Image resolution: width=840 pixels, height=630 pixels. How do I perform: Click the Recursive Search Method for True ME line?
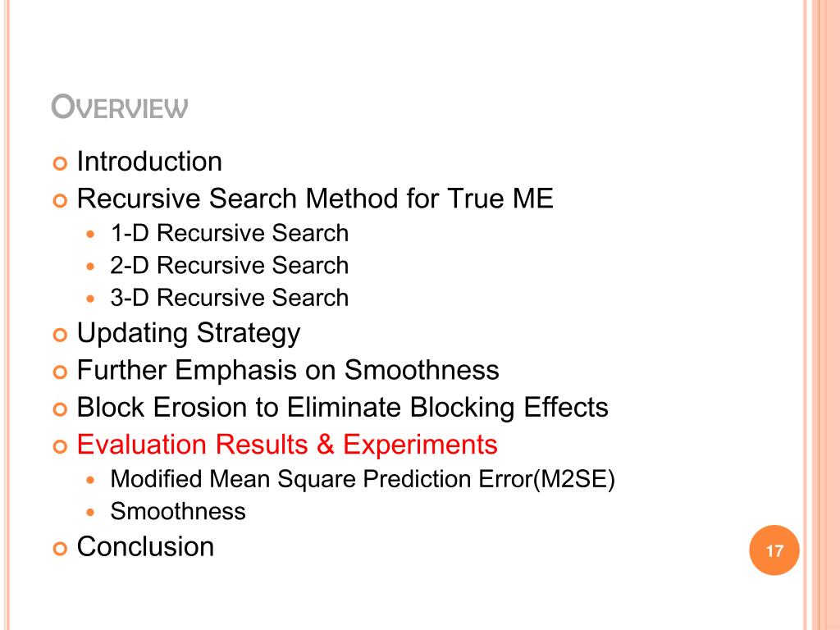click(x=315, y=199)
